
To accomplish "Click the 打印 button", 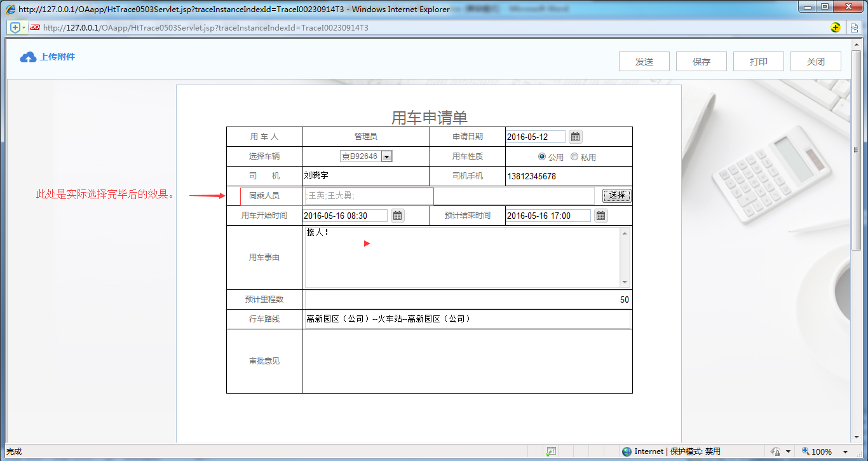I will [758, 62].
